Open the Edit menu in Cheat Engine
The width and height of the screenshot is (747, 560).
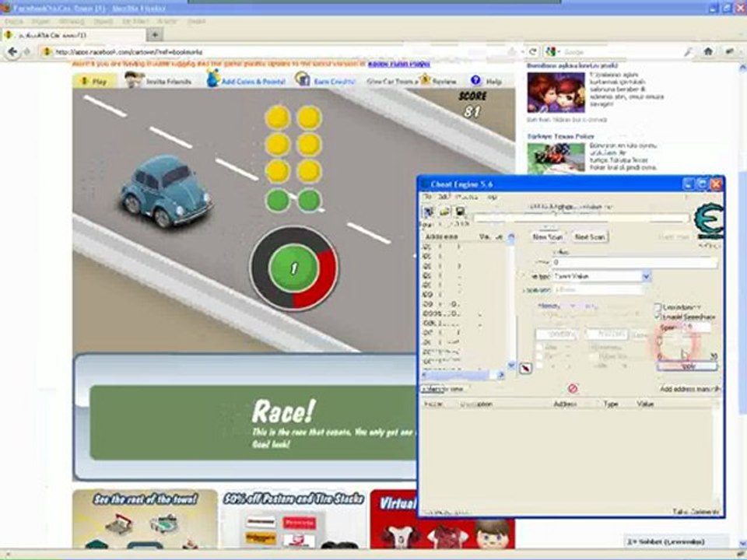(x=443, y=197)
